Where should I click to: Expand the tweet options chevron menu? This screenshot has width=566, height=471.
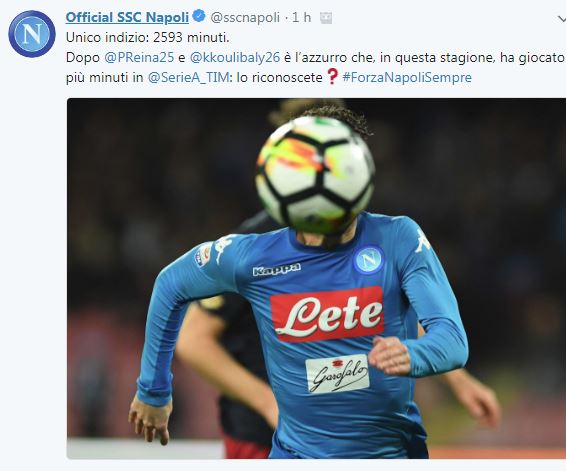pos(562,19)
